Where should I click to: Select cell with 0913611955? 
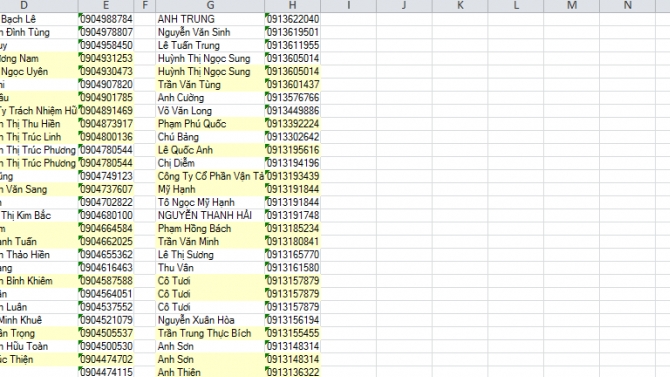[292, 45]
